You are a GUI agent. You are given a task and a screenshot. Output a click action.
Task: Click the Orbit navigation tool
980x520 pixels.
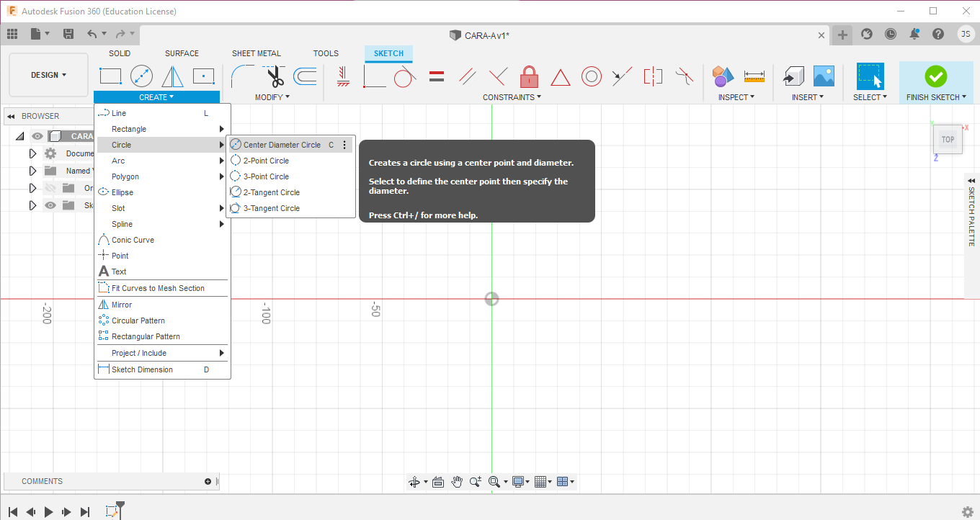click(x=414, y=482)
